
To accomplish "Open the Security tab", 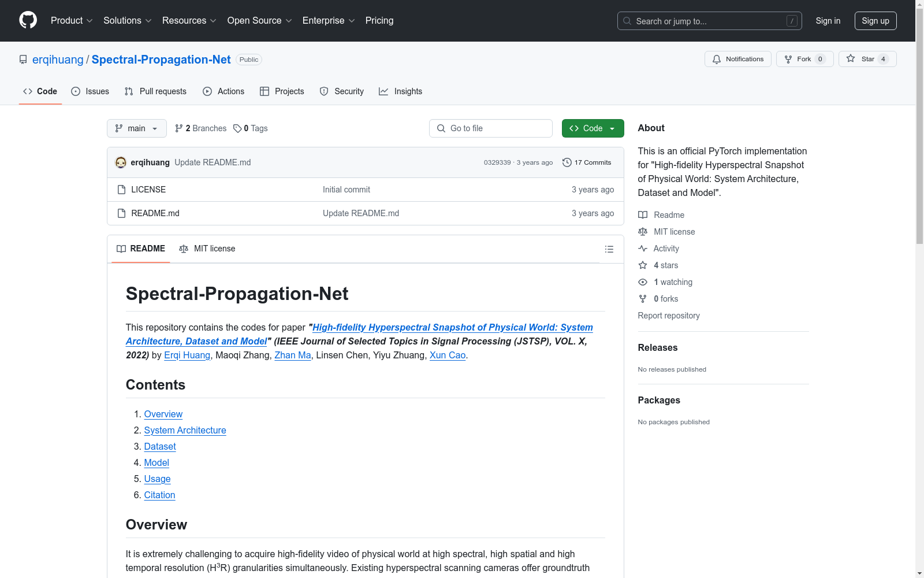I will (x=342, y=91).
